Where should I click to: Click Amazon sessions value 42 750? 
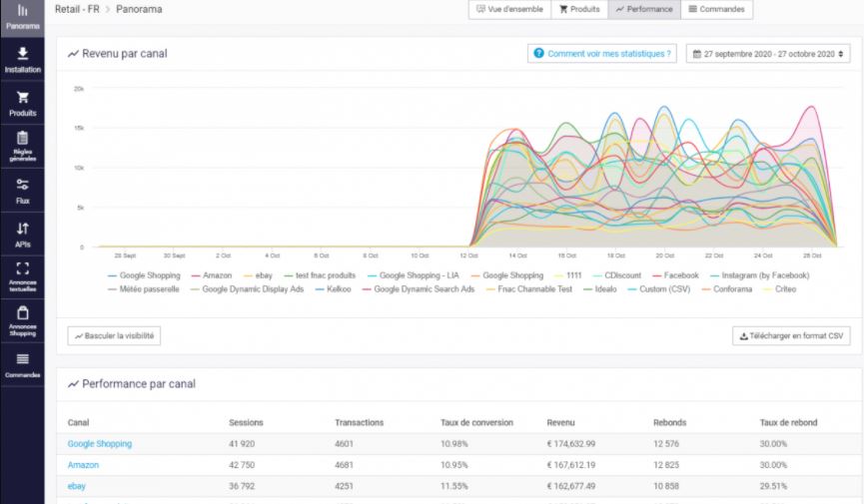(x=242, y=465)
